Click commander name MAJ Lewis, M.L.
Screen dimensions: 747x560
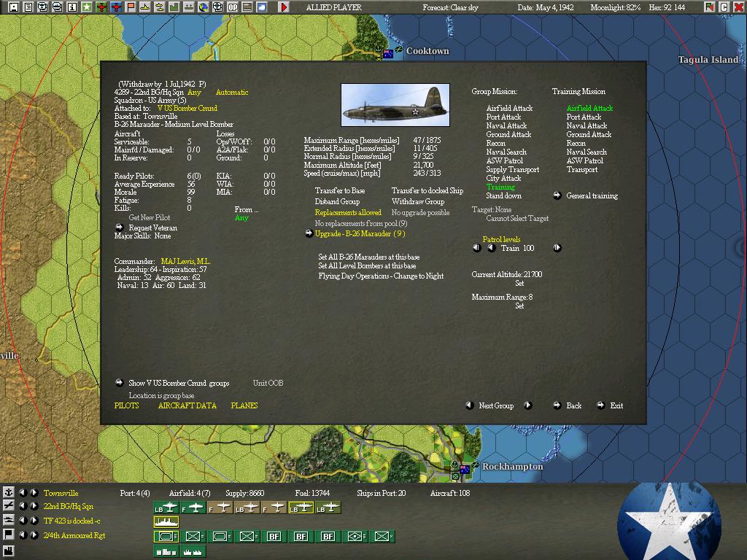pyautogui.click(x=186, y=262)
